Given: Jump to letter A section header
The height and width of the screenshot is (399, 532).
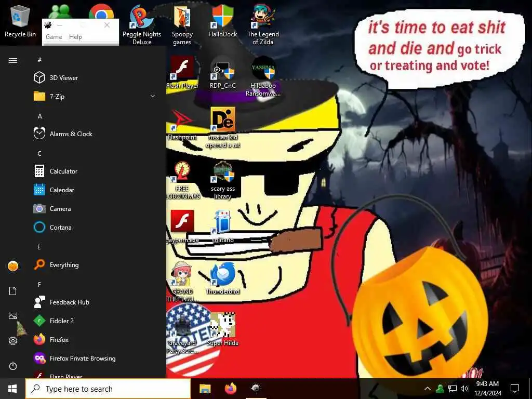Looking at the screenshot, I should point(39,116).
